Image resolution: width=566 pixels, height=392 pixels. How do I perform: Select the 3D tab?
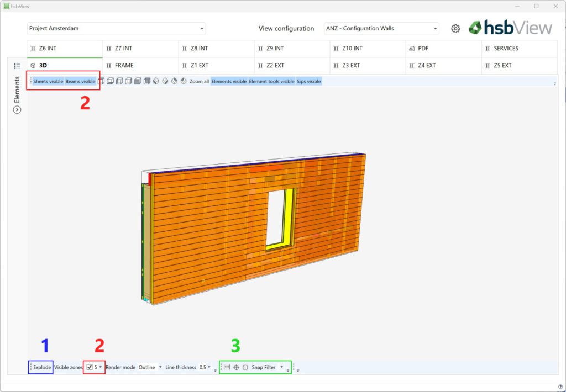click(x=65, y=66)
